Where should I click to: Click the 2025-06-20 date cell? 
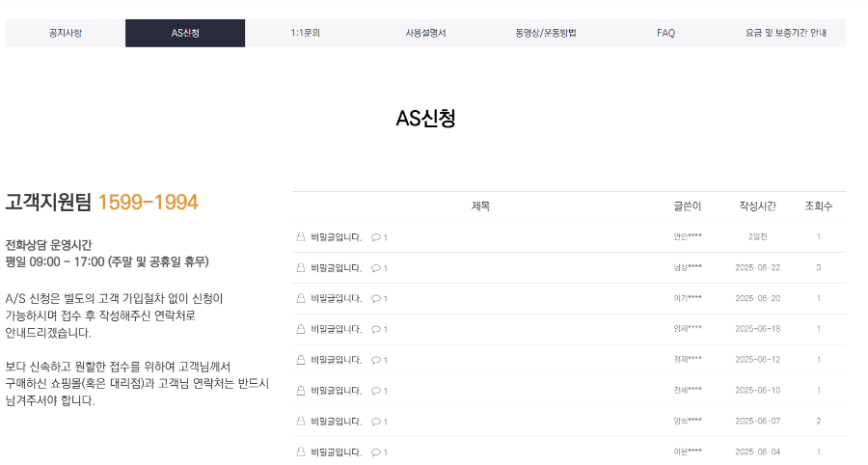[757, 298]
